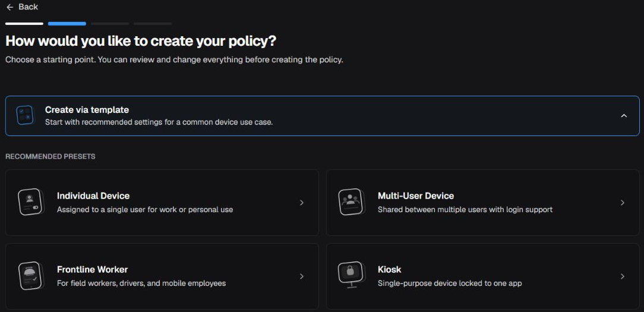The width and height of the screenshot is (644, 312).
Task: Choose the Frontline Worker preset title
Action: 93,270
